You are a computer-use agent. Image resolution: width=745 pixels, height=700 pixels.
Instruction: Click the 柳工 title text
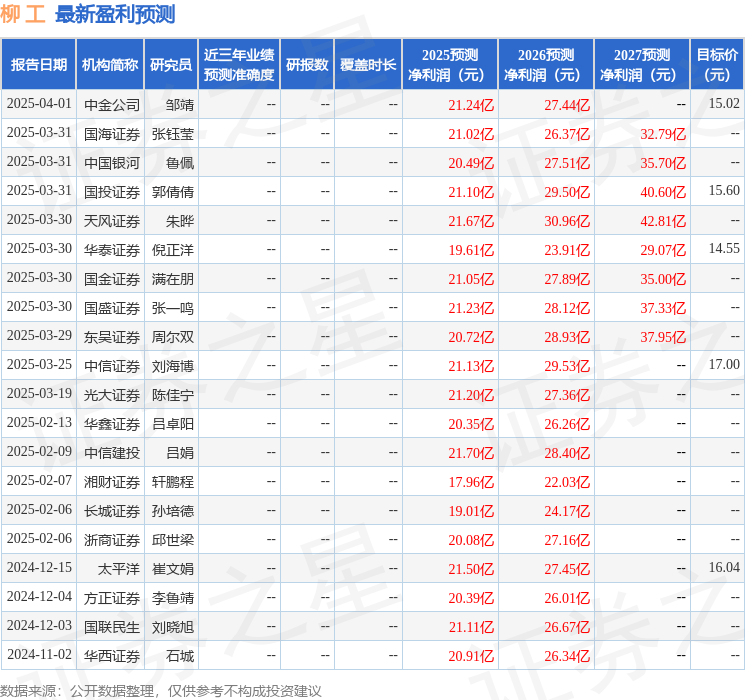(23, 14)
